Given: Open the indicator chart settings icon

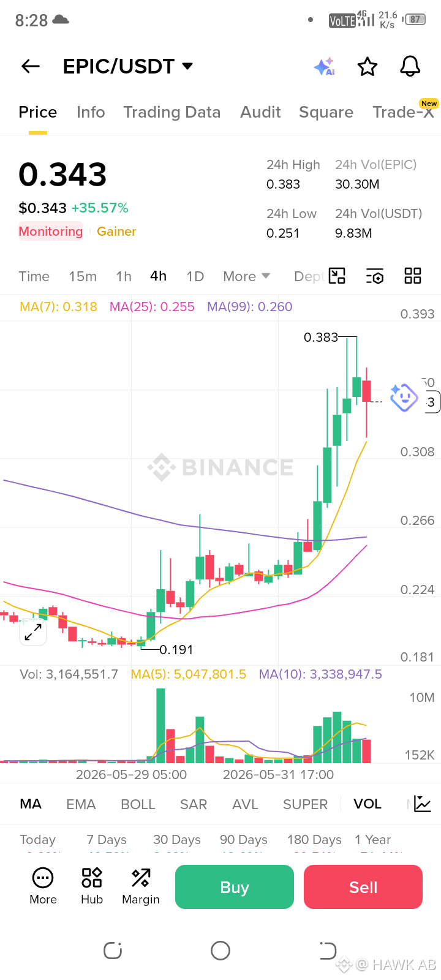Looking at the screenshot, I should tap(423, 804).
